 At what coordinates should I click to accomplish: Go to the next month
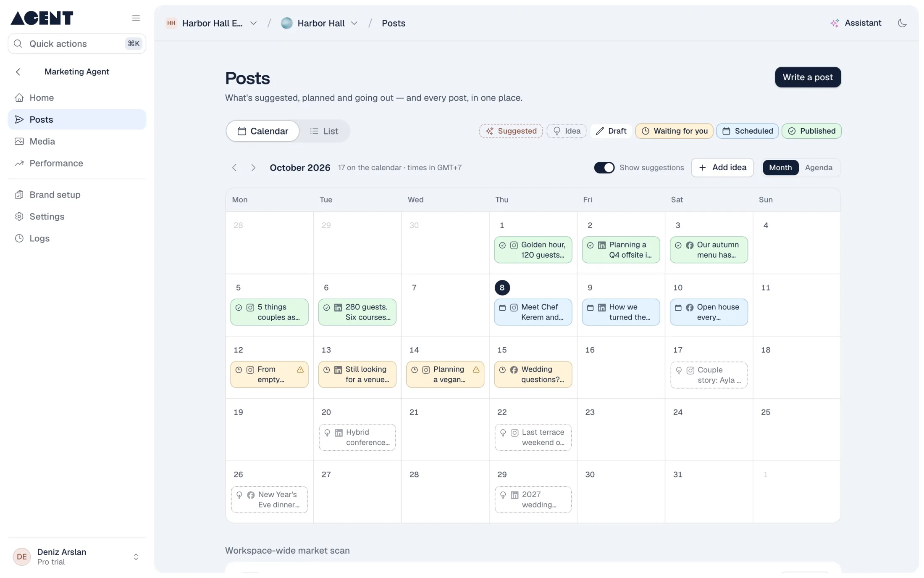(253, 168)
